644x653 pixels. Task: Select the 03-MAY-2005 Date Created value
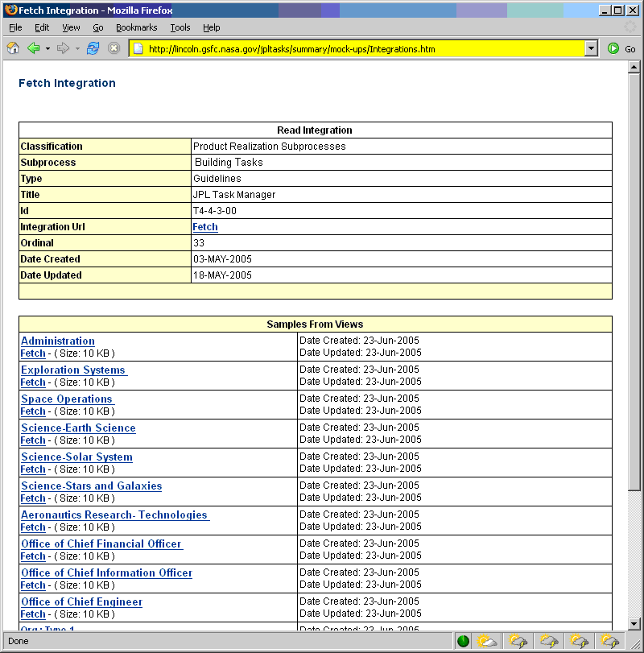coord(222,259)
